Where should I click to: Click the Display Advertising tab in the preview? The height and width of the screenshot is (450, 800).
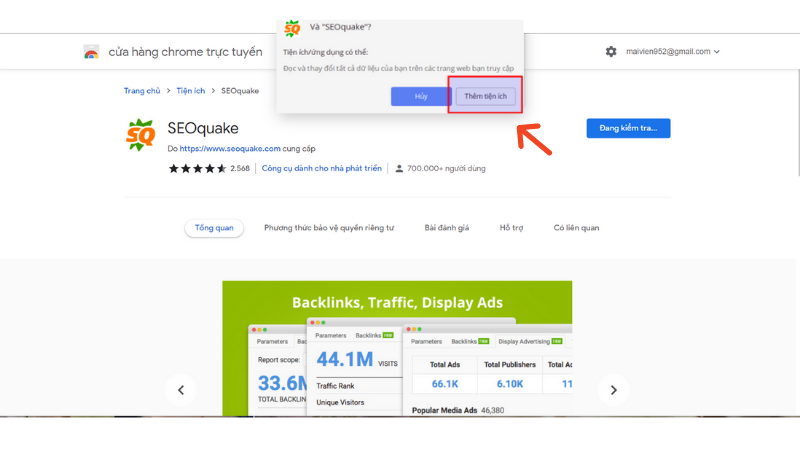[x=530, y=341]
